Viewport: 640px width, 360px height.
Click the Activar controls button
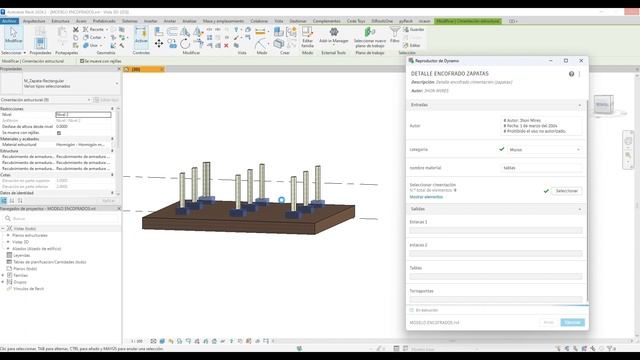pos(141,36)
